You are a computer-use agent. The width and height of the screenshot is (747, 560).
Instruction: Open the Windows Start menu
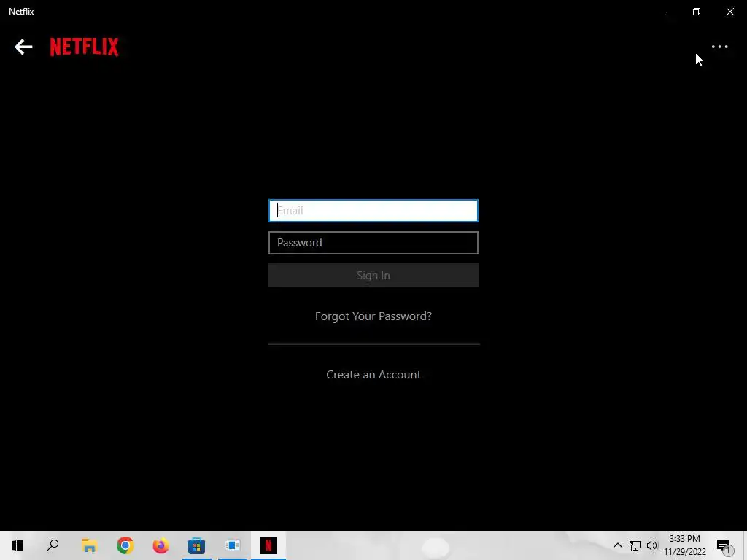click(x=18, y=545)
